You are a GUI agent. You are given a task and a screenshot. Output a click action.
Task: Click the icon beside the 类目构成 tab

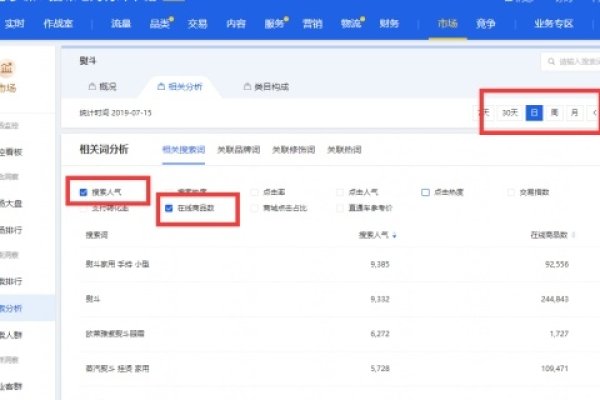coord(247,87)
